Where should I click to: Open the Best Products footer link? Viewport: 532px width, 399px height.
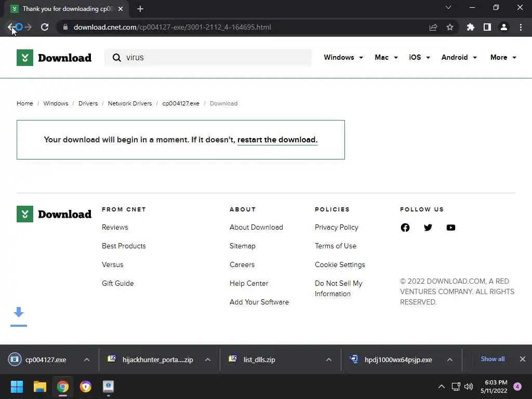click(124, 246)
